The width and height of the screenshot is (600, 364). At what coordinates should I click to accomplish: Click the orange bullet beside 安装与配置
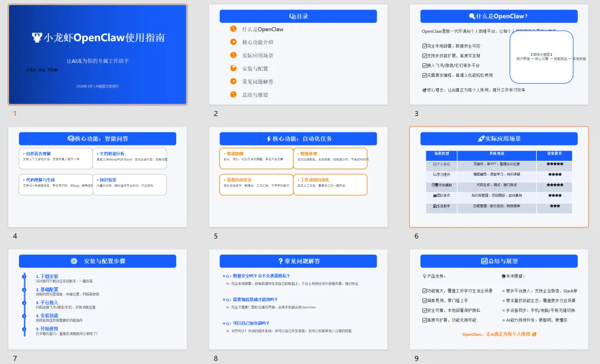tap(233, 68)
